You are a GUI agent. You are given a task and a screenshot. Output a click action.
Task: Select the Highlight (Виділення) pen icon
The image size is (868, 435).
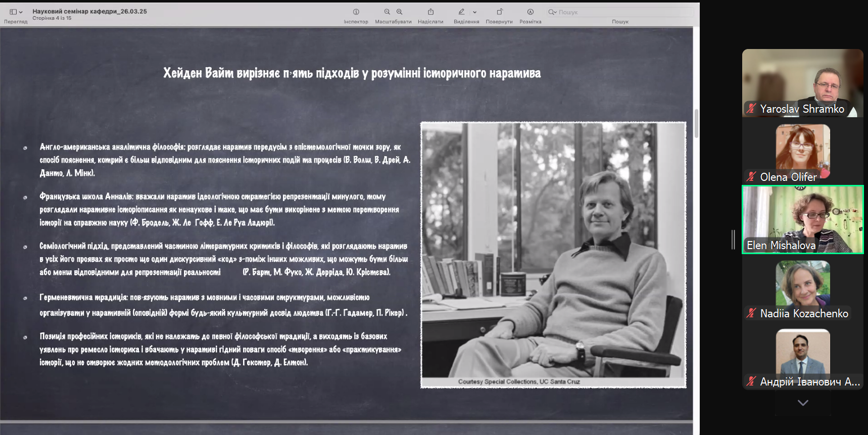(461, 12)
